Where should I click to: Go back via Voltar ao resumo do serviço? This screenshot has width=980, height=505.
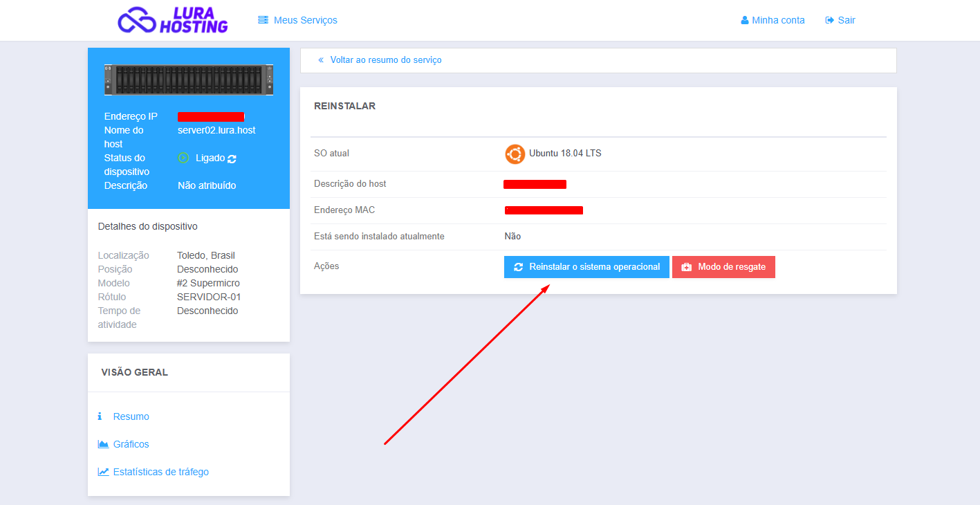tap(386, 60)
